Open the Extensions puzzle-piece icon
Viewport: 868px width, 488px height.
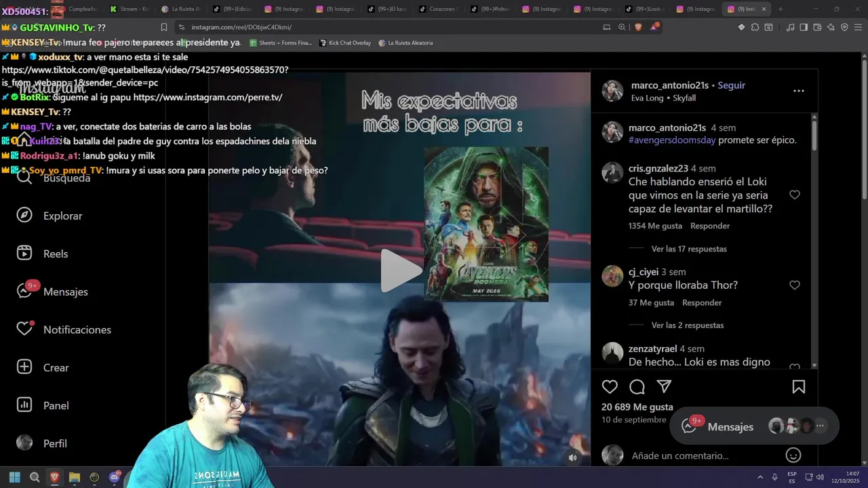(755, 27)
